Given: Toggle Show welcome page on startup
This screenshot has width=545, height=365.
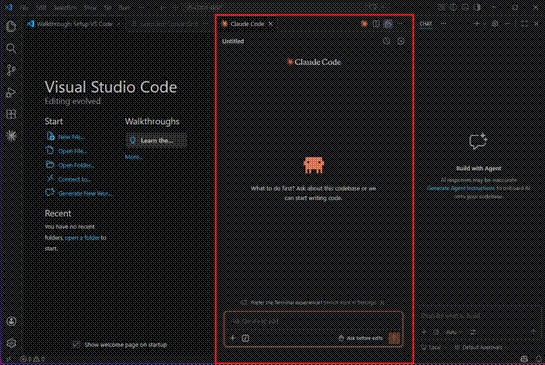Looking at the screenshot, I should point(76,344).
